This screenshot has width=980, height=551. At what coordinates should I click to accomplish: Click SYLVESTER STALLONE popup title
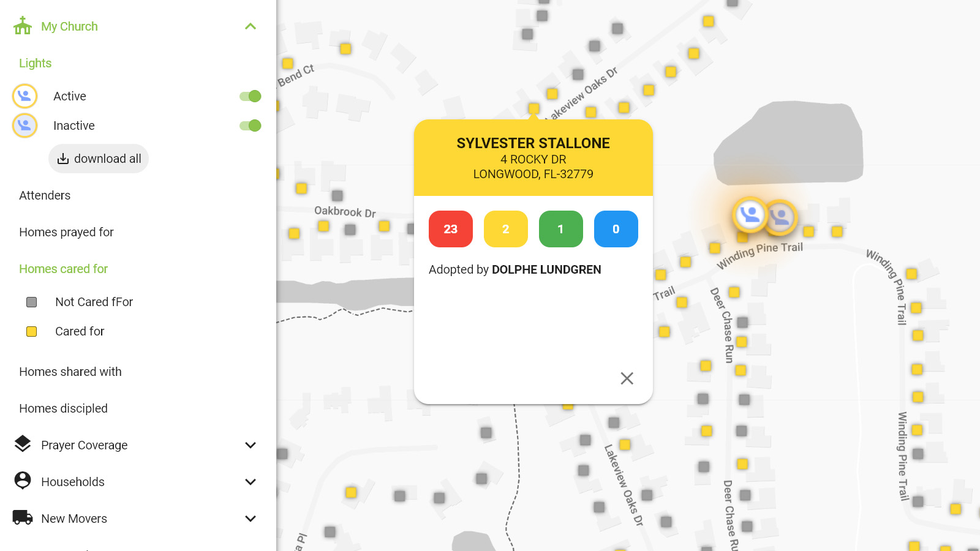[x=533, y=143]
